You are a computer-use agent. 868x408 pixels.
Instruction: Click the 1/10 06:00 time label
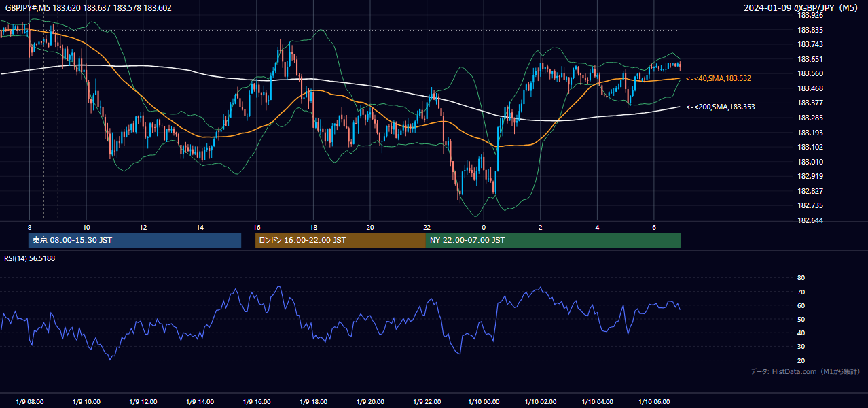[x=653, y=402]
